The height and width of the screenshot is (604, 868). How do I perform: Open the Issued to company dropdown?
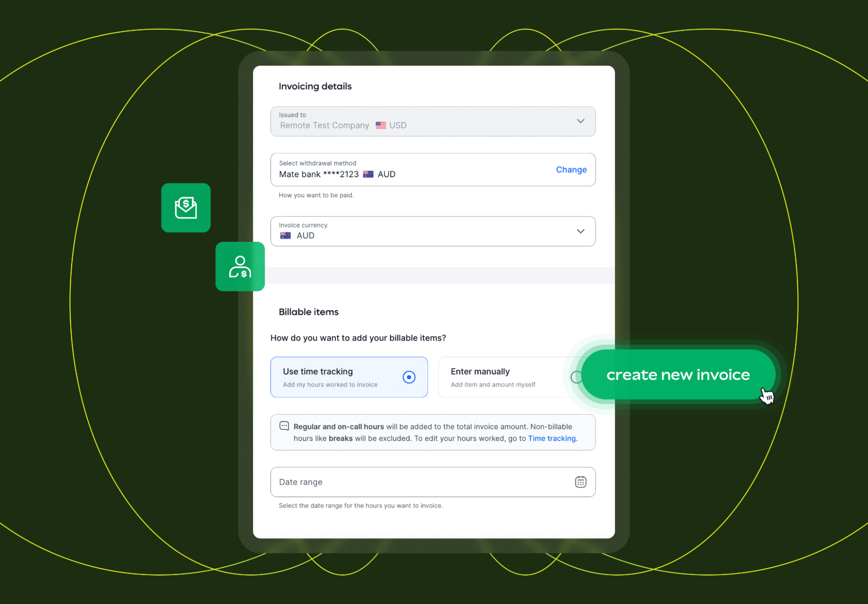tap(432, 121)
